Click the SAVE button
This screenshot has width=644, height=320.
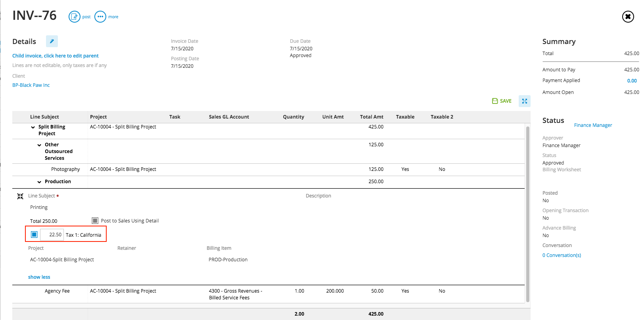point(502,101)
